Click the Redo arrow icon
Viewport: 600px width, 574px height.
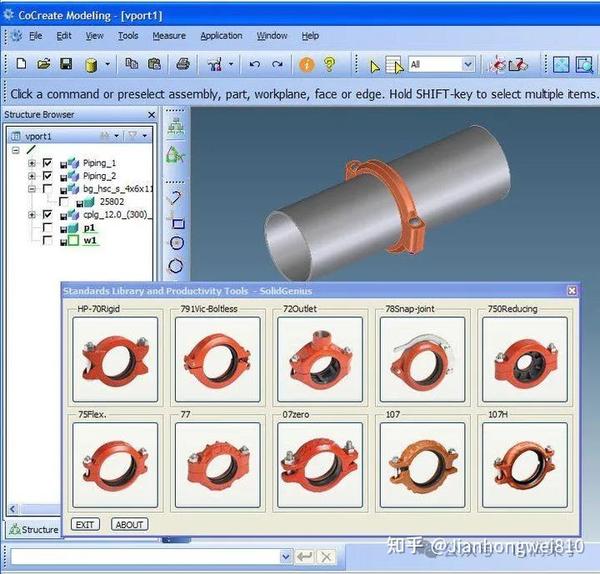pyautogui.click(x=277, y=64)
